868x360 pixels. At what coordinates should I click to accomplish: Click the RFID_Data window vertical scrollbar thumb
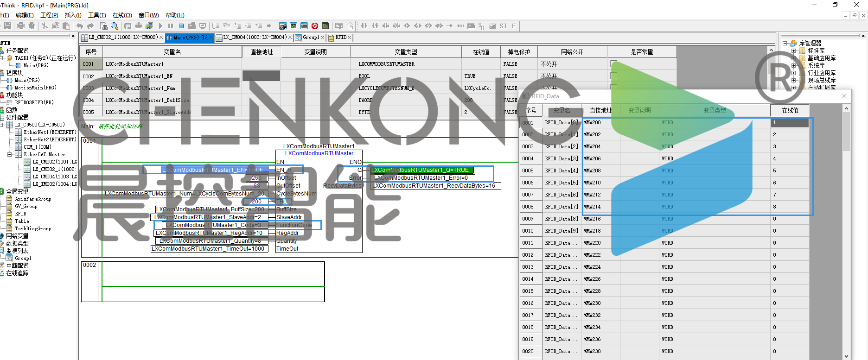tap(846, 132)
